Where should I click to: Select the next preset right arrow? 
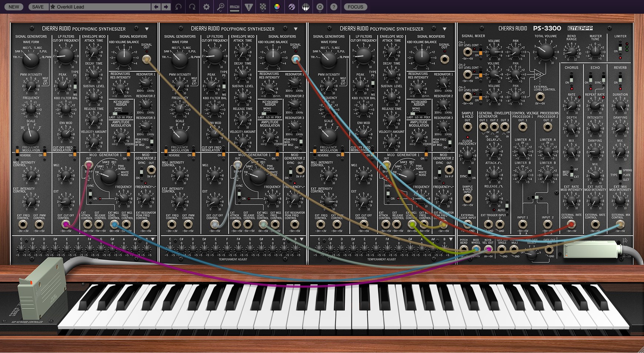(x=166, y=7)
